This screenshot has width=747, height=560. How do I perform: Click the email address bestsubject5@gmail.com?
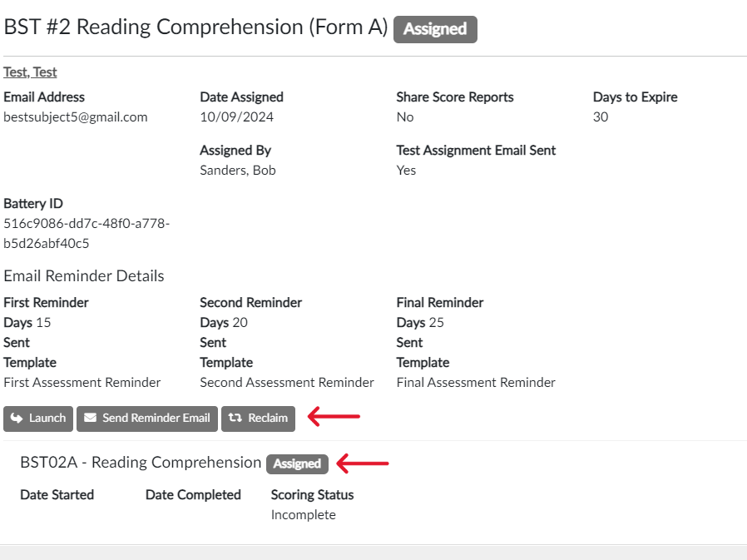(x=76, y=117)
